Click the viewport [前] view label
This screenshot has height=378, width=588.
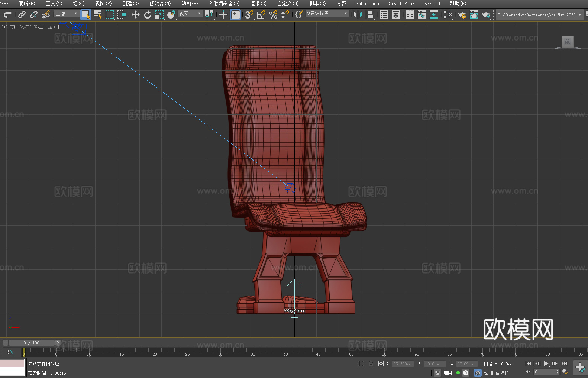13,27
